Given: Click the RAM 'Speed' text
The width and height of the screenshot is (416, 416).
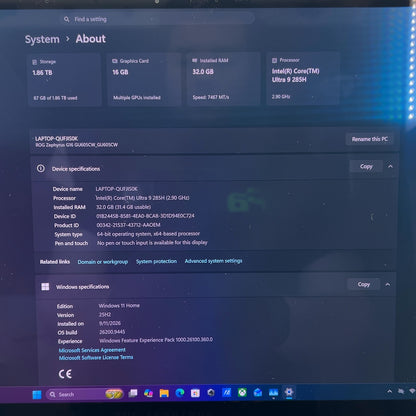Looking at the screenshot, I should click(211, 97).
